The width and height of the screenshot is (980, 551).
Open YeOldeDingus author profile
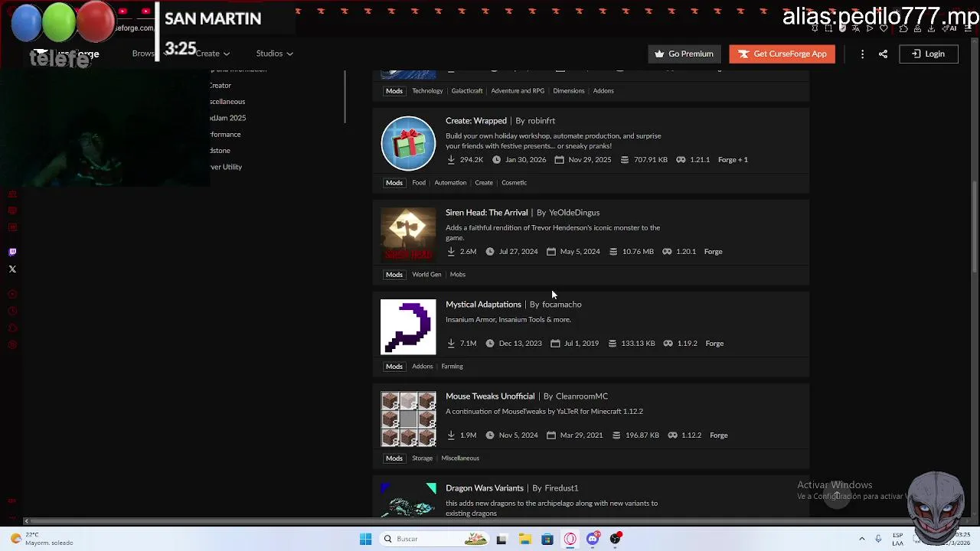pyautogui.click(x=574, y=213)
